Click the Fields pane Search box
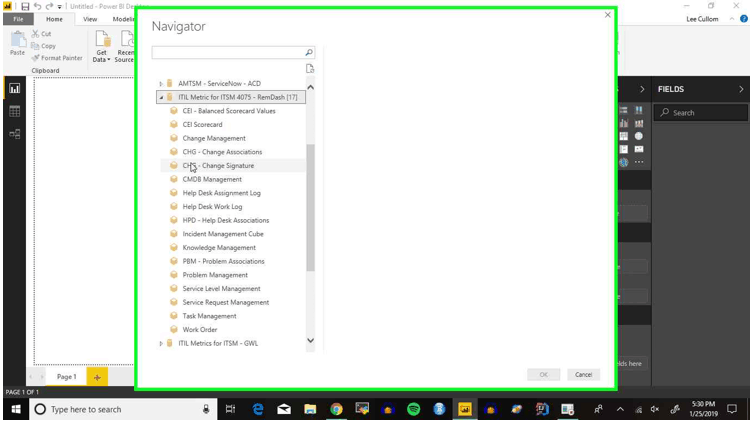The height and width of the screenshot is (421, 752). point(701,113)
